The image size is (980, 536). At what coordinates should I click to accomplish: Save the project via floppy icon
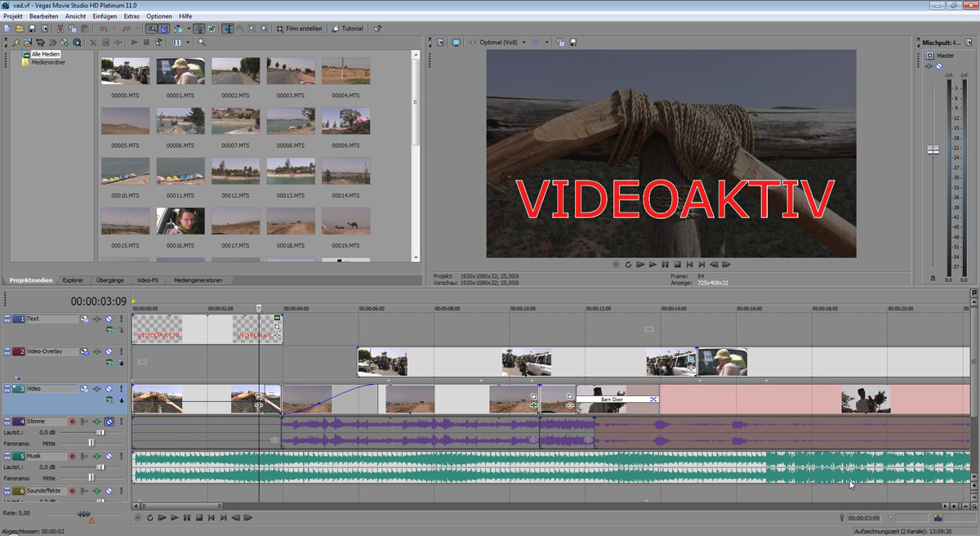[32, 29]
